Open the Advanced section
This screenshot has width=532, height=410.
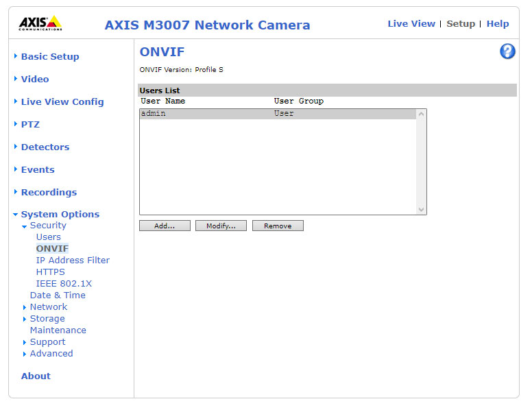(x=51, y=354)
